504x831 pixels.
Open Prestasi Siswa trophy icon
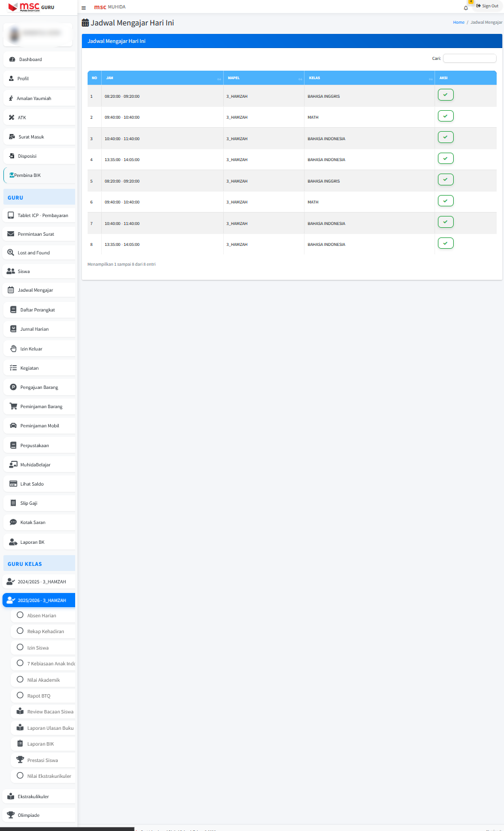click(x=20, y=760)
